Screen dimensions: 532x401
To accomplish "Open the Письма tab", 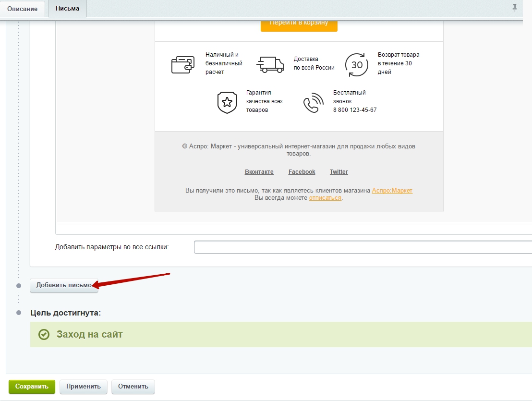I will point(68,9).
